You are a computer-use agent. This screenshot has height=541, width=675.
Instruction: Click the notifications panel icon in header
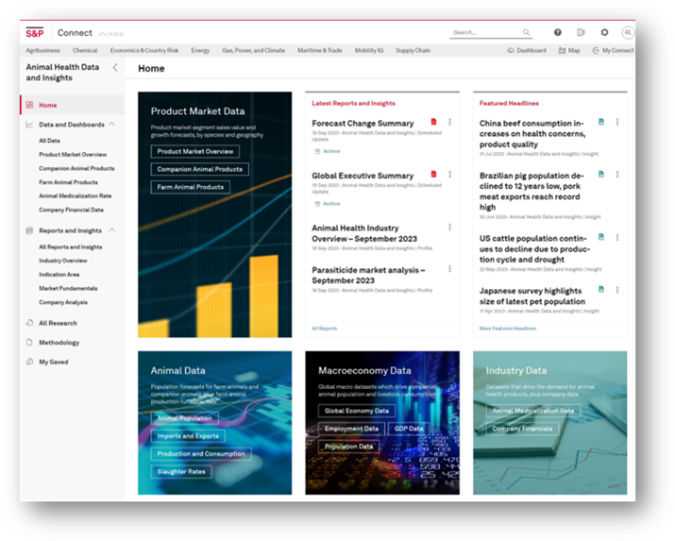coord(581,32)
